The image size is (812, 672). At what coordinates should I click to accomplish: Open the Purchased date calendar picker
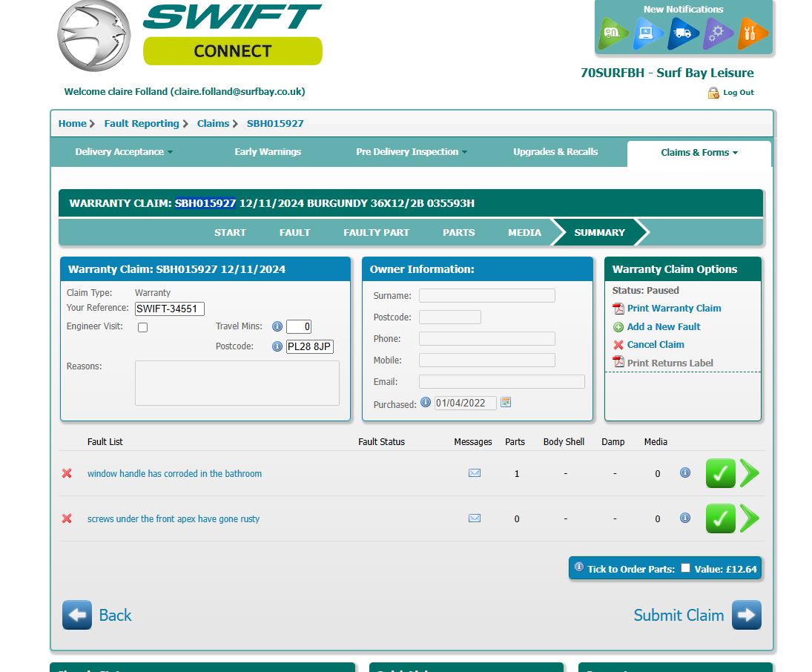506,402
